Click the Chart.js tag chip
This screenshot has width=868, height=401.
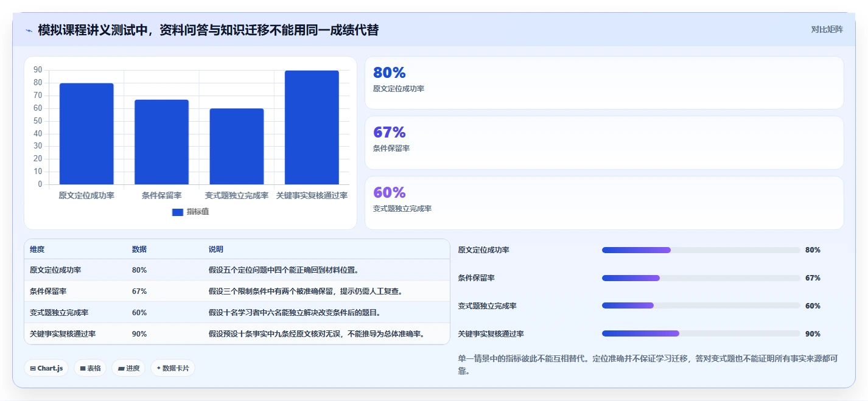(46, 368)
